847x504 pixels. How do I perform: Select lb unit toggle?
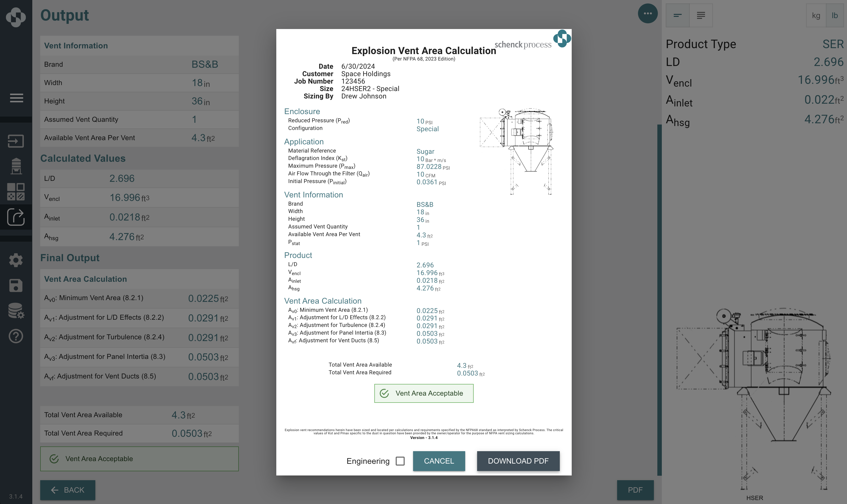coord(835,15)
